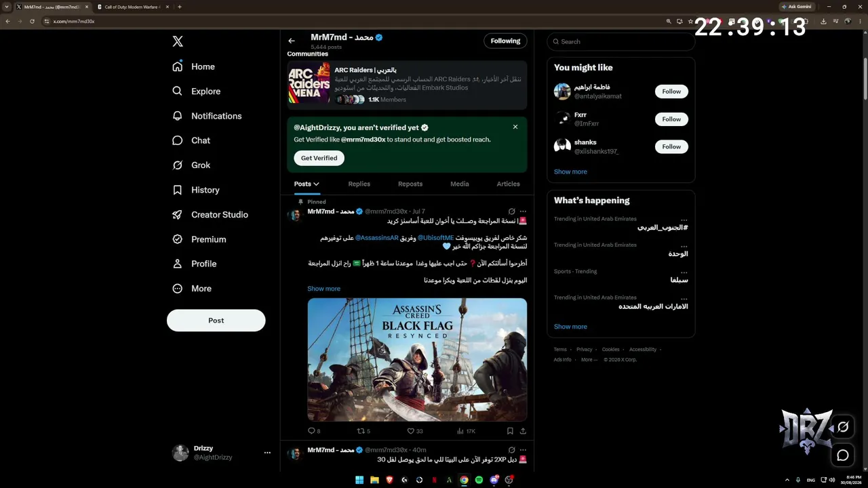Open the Windows Start menu
The image size is (868, 488).
(359, 480)
